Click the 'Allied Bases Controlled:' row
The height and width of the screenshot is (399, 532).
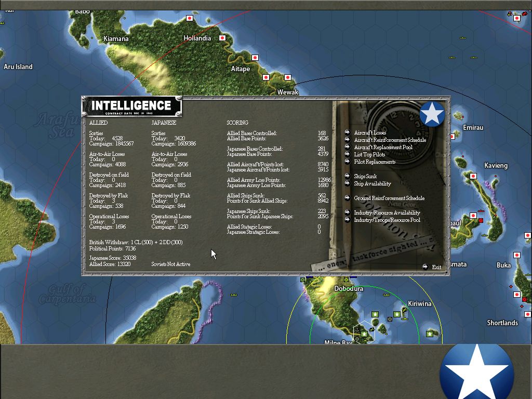click(276, 133)
